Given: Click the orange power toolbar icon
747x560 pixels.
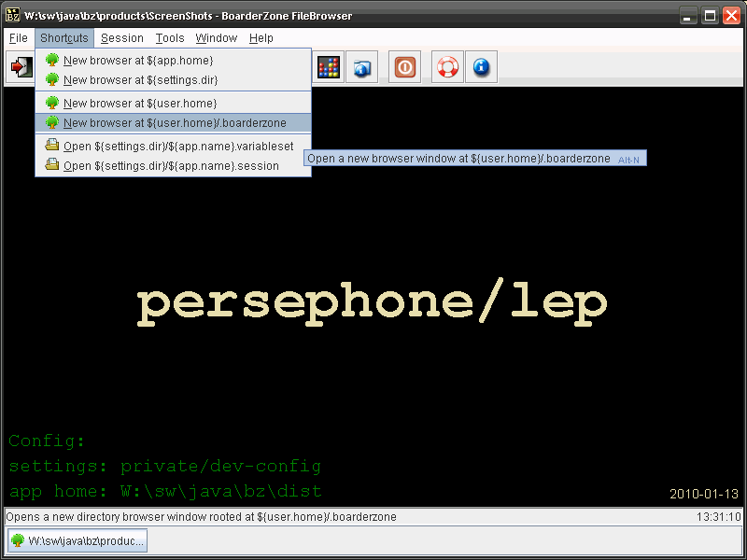Looking at the screenshot, I should pos(405,67).
